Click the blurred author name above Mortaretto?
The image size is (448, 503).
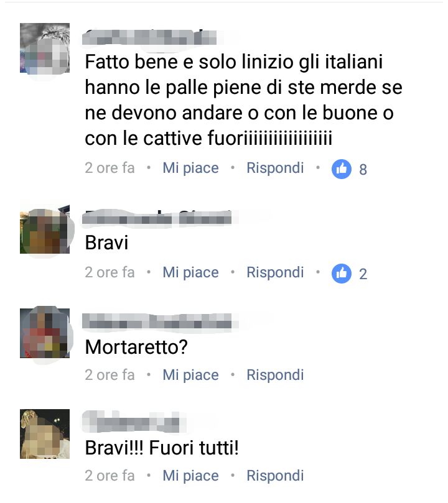coord(157,321)
